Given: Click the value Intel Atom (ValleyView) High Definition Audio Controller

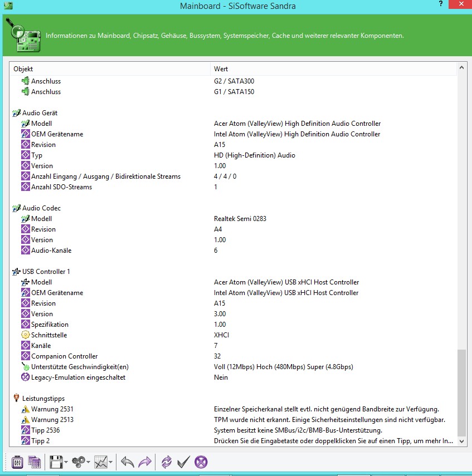Looking at the screenshot, I should [x=297, y=134].
